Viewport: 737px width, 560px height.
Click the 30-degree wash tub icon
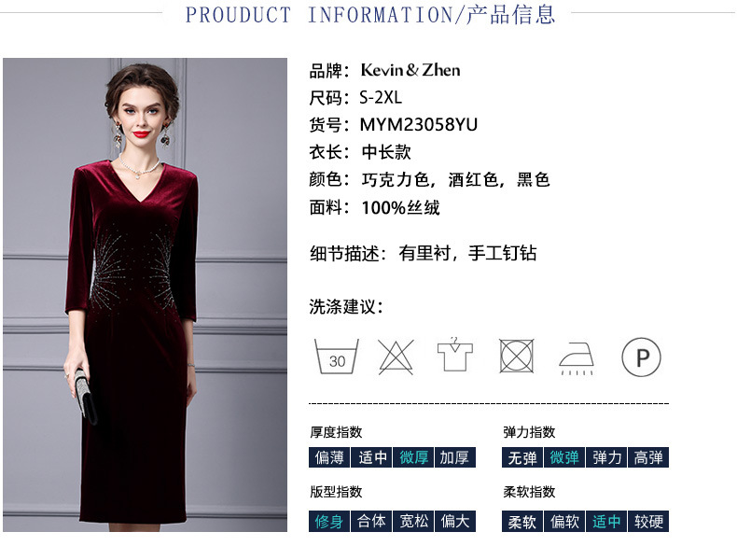337,357
